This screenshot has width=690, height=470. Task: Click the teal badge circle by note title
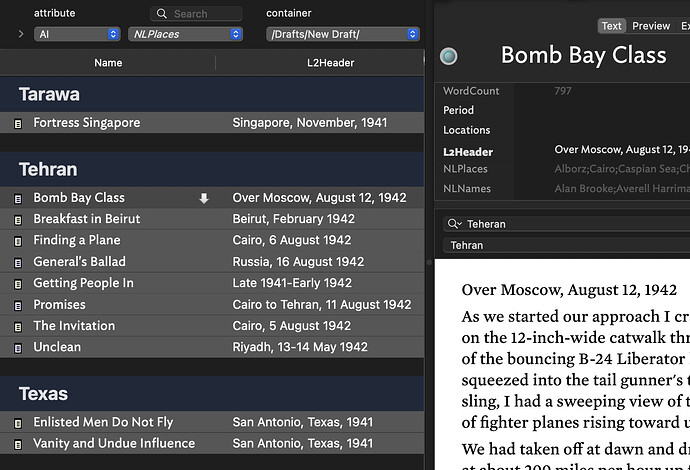tap(448, 56)
